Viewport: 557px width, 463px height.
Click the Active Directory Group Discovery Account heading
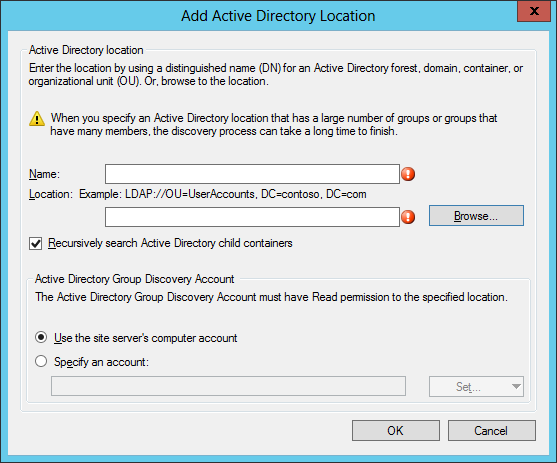(x=135, y=279)
